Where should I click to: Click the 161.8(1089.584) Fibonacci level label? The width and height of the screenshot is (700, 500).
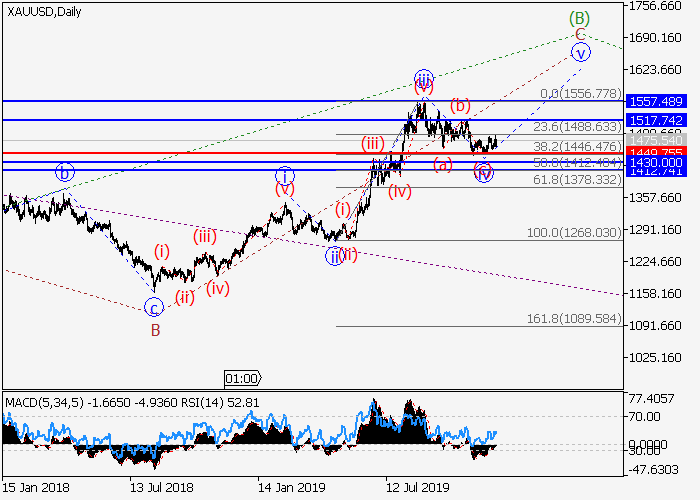tap(574, 318)
